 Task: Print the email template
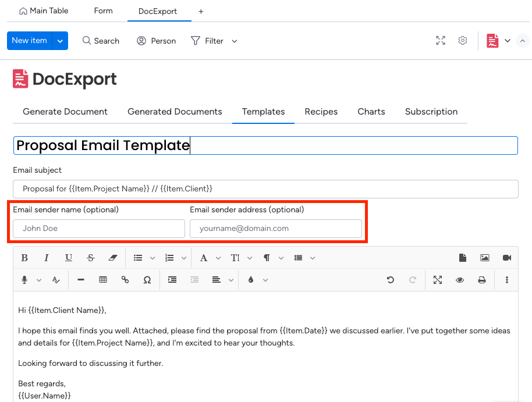click(482, 280)
